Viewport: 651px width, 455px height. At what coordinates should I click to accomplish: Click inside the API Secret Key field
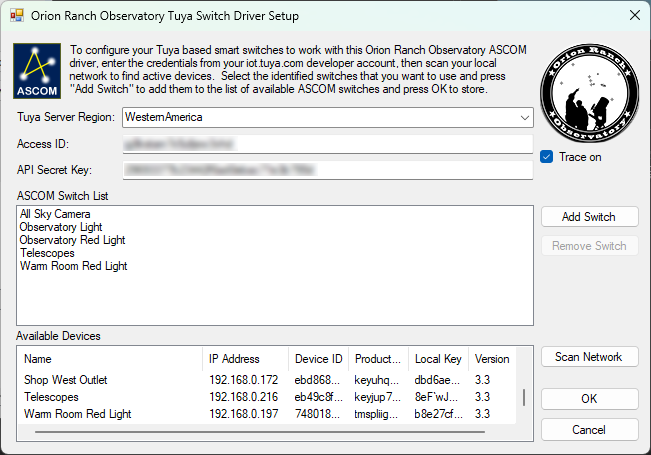coord(327,170)
